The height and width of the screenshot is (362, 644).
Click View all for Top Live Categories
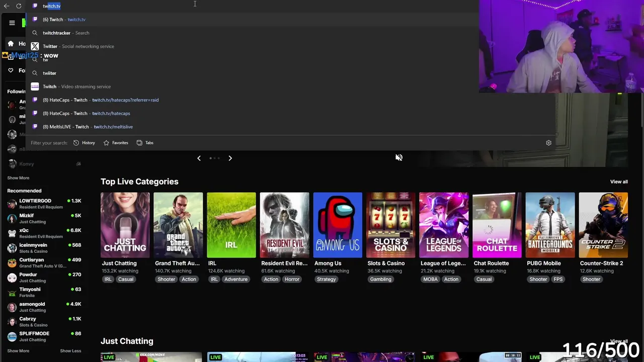pos(619,182)
